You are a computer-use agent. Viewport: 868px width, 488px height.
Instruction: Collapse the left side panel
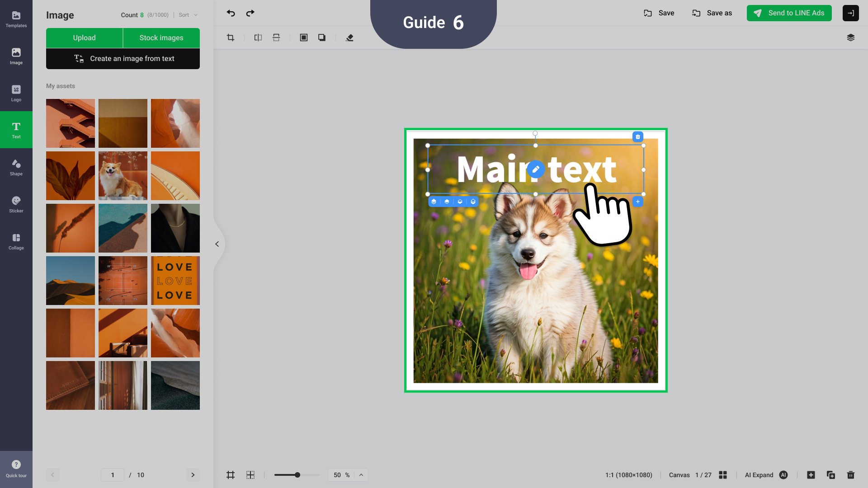[217, 244]
